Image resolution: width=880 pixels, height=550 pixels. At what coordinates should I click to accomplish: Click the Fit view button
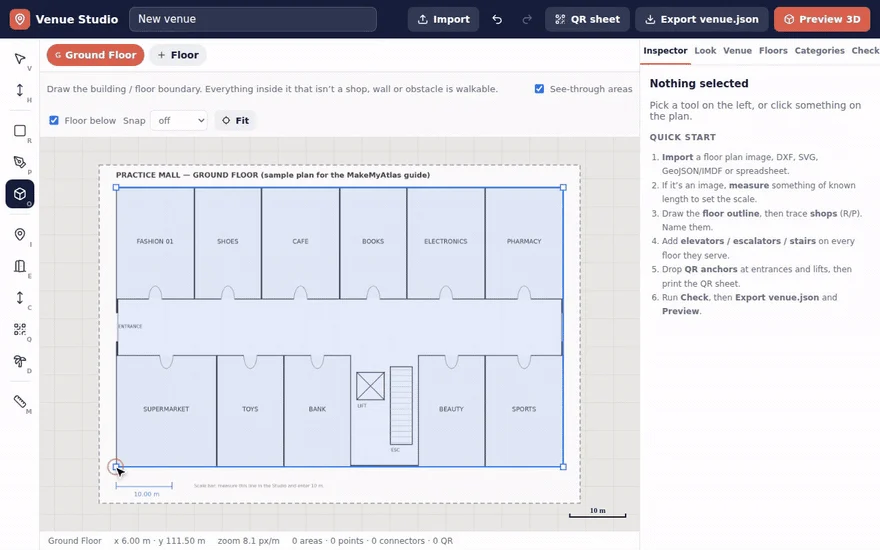point(235,121)
